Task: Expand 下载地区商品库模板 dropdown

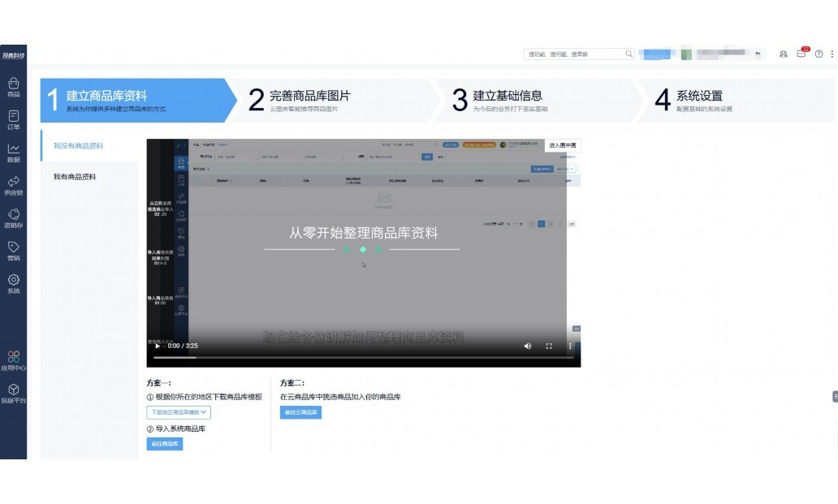Action: (179, 412)
